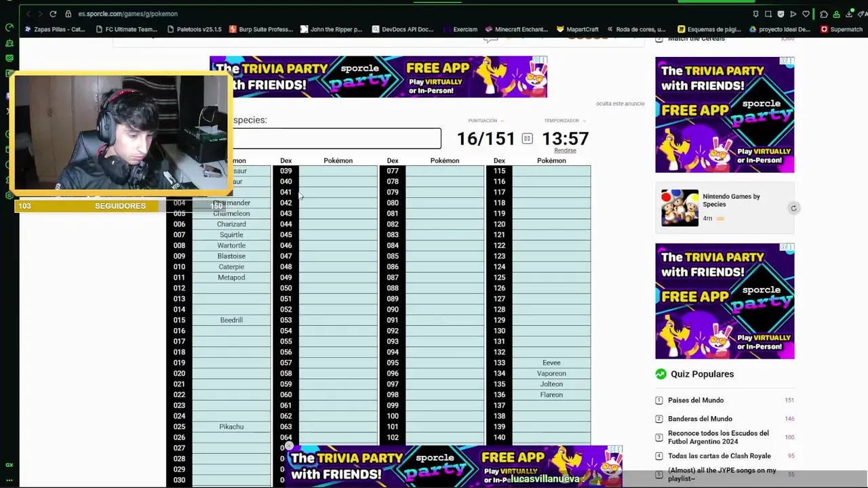Open the Zapas Pillas bookmark

54,29
